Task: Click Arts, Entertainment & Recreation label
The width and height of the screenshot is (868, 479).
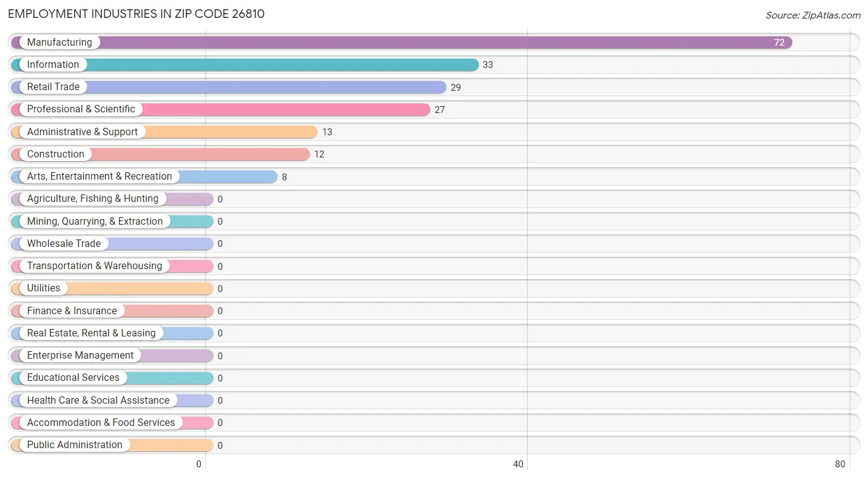Action: [99, 177]
